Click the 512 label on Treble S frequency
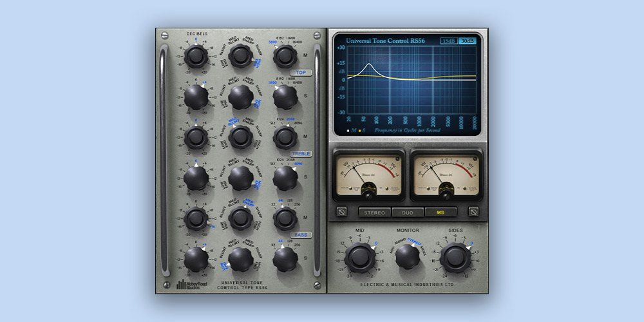 tap(272, 164)
